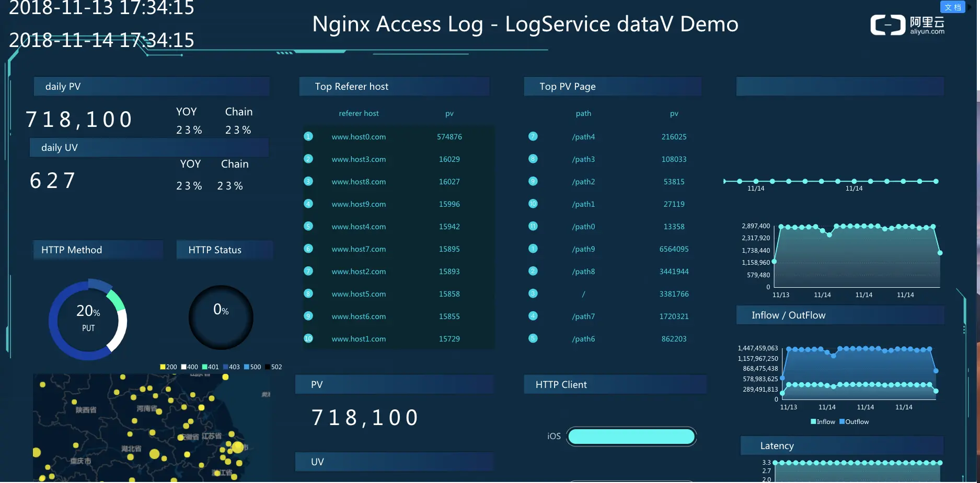
Task: Click rank badge beside /path3
Action: click(x=533, y=159)
